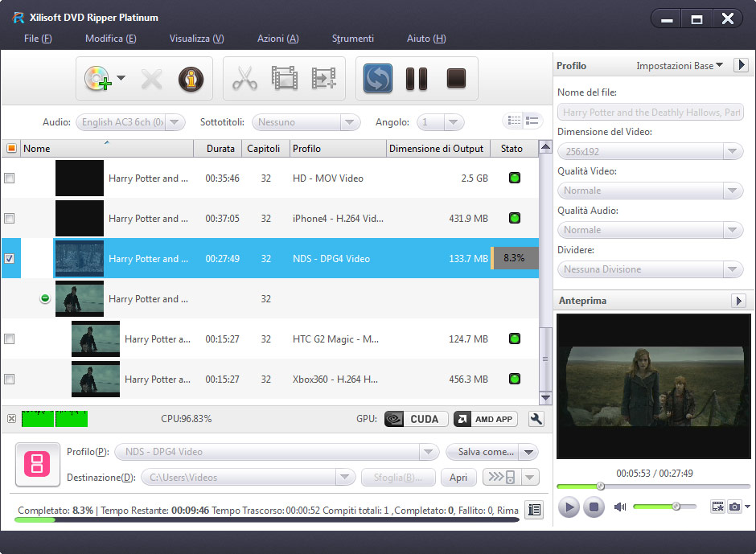Check the HTC G2 Magic row
This screenshot has height=554, width=756.
[9, 339]
